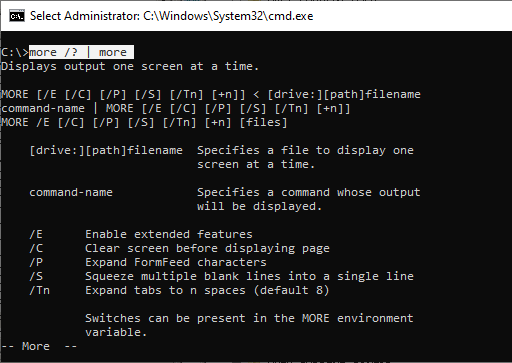
Task: Click the 'MORE /E [/C] [/P]' syntax line with [files]
Action: (144, 122)
